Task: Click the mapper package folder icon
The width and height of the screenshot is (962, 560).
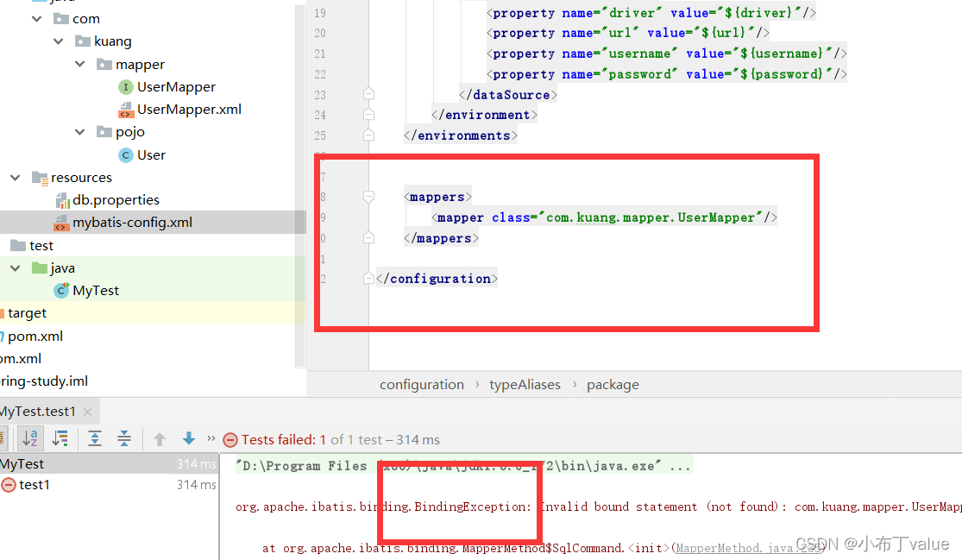Action: (x=104, y=64)
